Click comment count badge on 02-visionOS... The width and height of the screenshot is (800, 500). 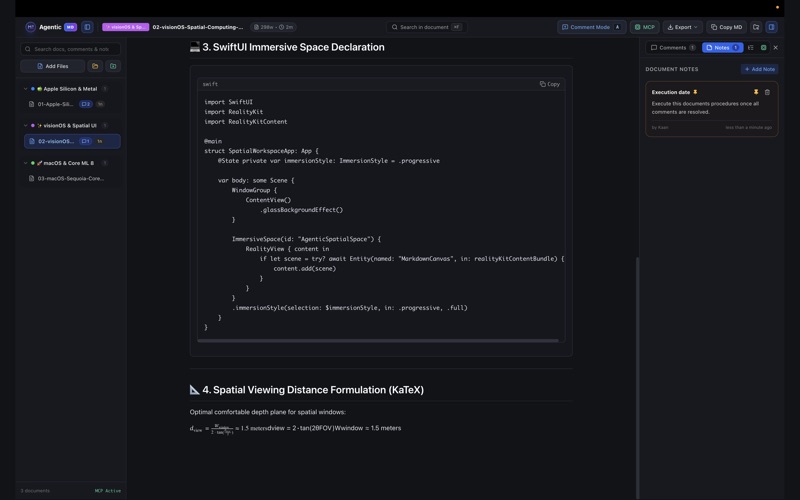pos(86,141)
